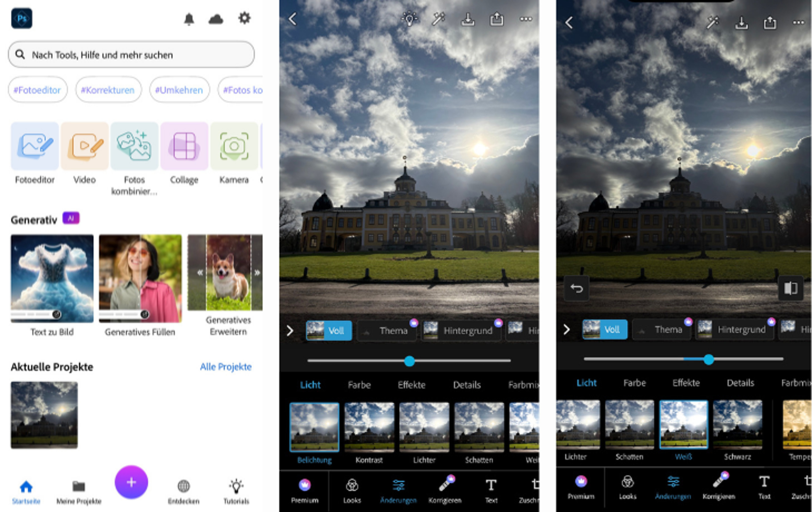Open Entdecken in bottom navigation

(184, 492)
